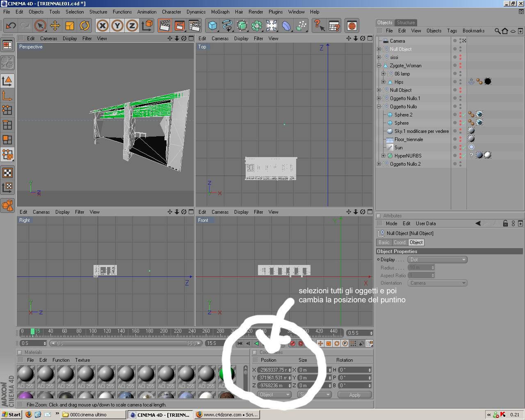Add a Cube primitive object
The height and width of the screenshot is (420, 525).
212,26
